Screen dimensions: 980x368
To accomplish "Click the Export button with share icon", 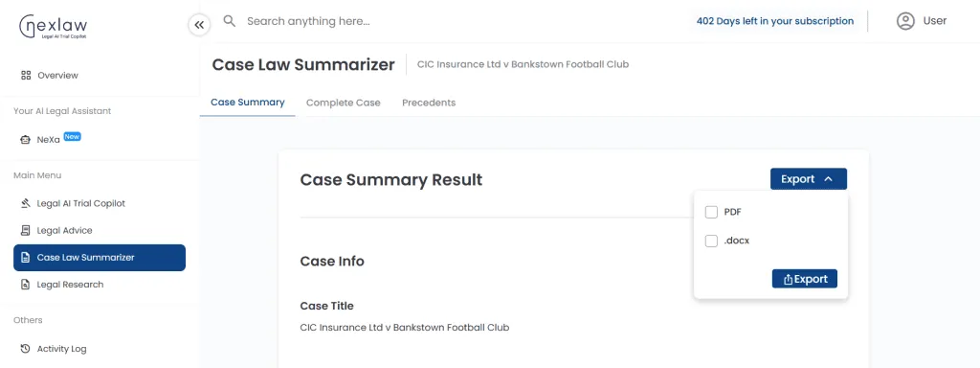I will click(804, 279).
